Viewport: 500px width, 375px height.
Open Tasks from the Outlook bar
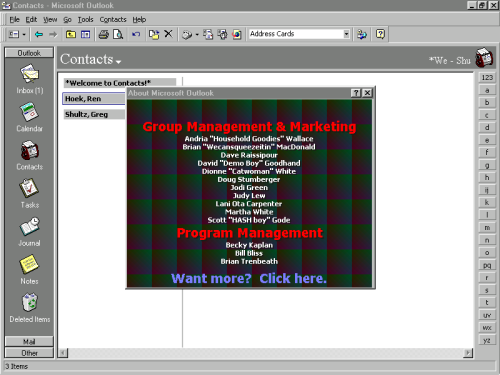[x=29, y=194]
